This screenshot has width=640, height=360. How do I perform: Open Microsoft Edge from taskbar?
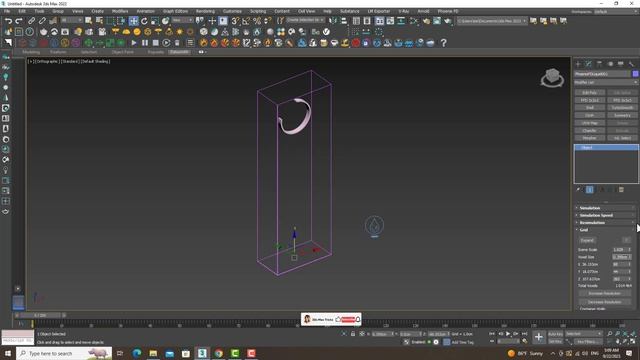click(x=137, y=353)
